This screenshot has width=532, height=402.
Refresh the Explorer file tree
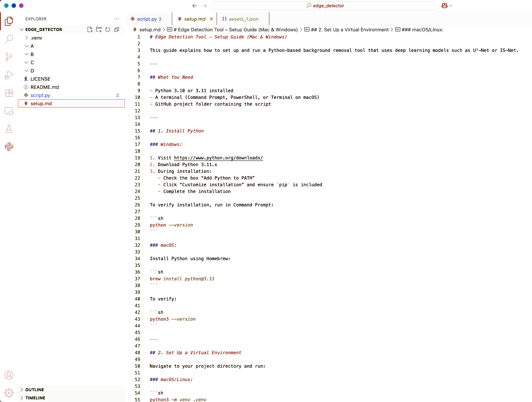[x=108, y=29]
